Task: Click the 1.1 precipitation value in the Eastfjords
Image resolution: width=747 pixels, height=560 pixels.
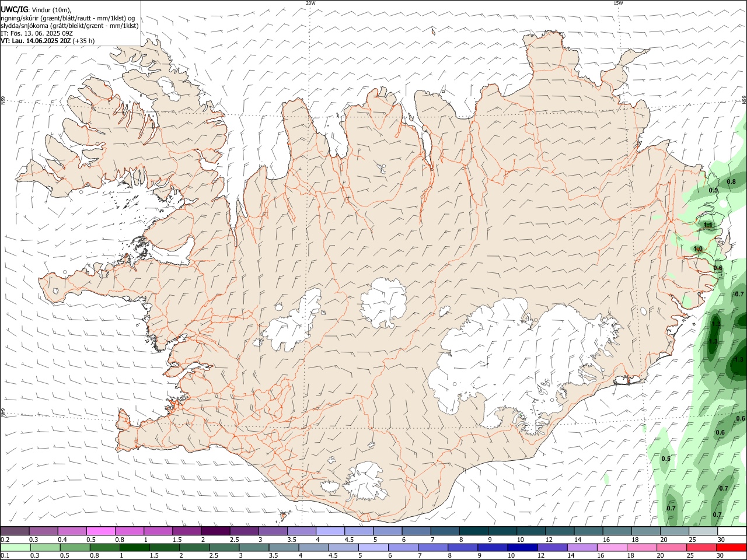Action: (x=708, y=225)
